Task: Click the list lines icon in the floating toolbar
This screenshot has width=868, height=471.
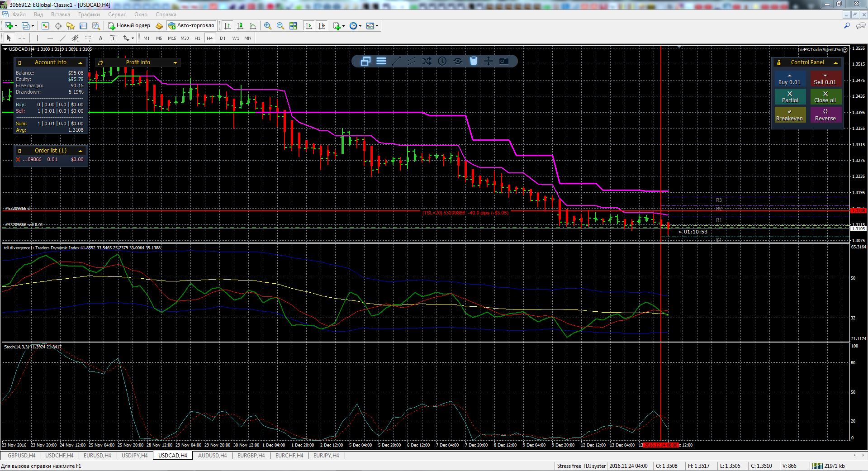Action: (x=381, y=61)
